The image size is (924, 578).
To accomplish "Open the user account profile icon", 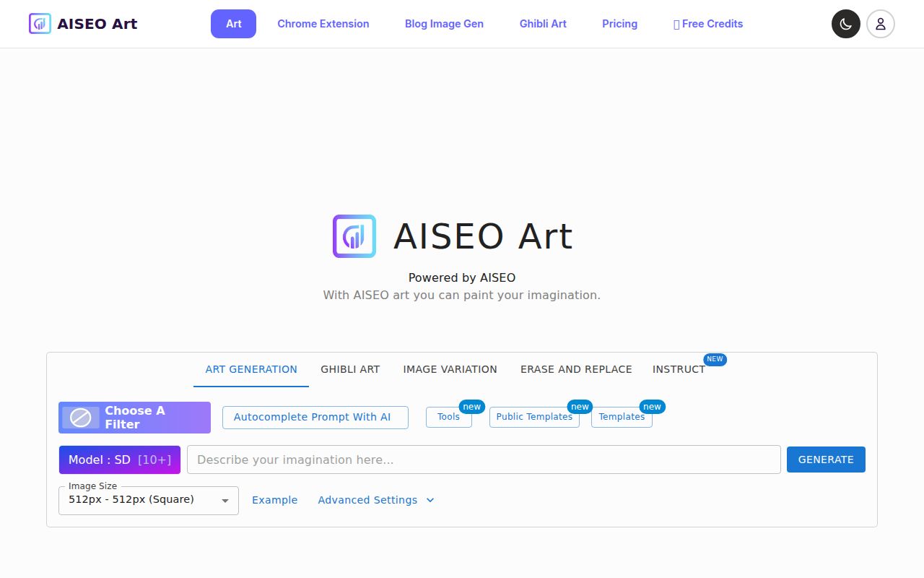I will click(x=881, y=24).
